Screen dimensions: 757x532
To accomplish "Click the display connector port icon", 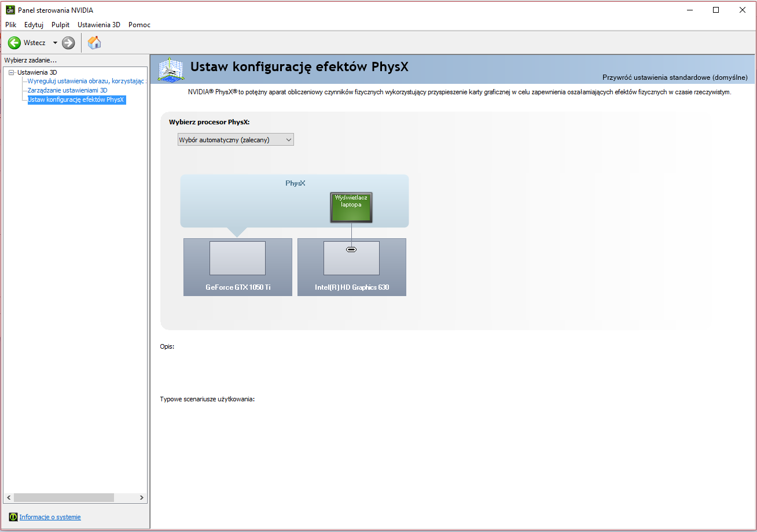I will tap(351, 249).
